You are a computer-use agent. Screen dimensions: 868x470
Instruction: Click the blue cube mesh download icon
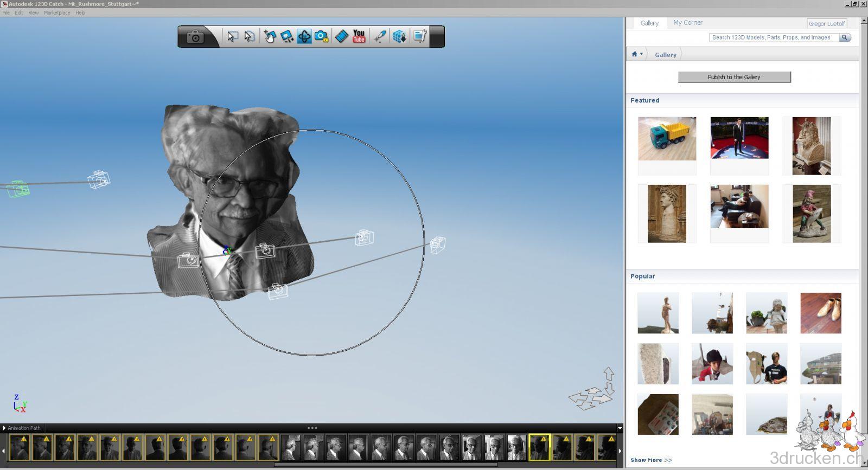tap(400, 36)
